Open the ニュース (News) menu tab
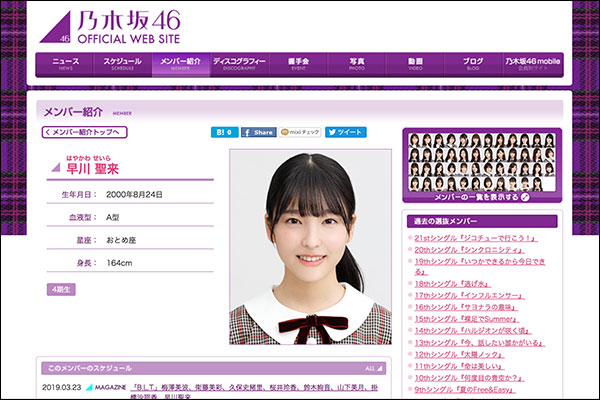This screenshot has height=400, width=600. 65,64
